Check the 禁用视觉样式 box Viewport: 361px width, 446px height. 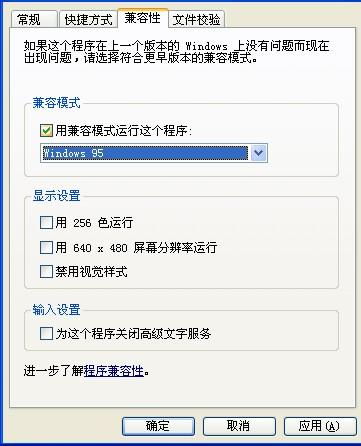click(x=46, y=271)
